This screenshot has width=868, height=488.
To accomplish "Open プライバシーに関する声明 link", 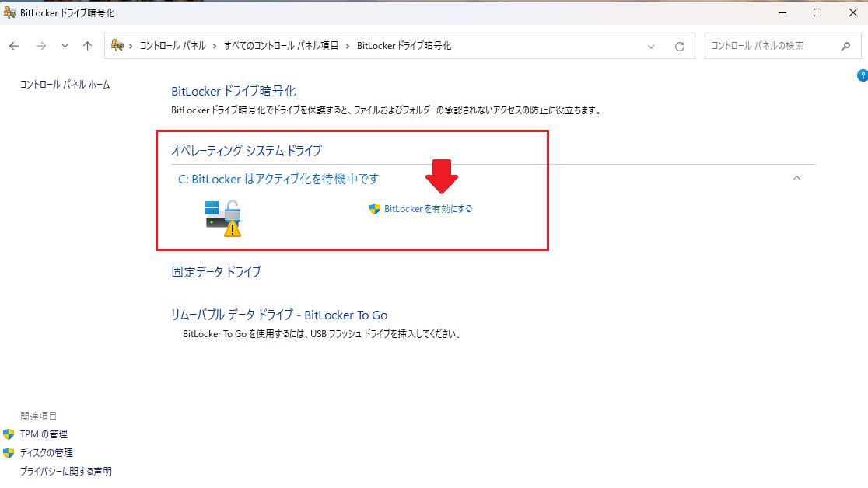I will point(66,472).
